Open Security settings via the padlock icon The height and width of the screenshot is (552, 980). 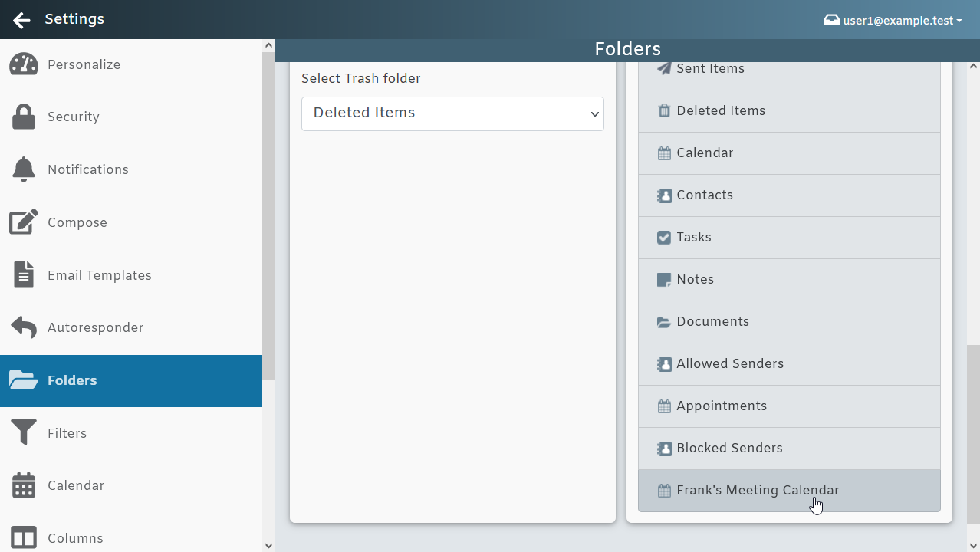click(23, 117)
